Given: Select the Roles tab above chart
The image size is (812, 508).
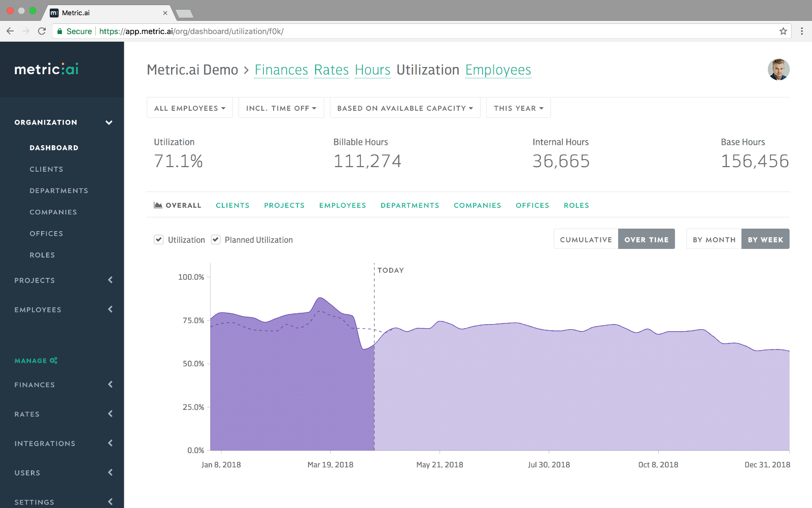Looking at the screenshot, I should point(577,205).
